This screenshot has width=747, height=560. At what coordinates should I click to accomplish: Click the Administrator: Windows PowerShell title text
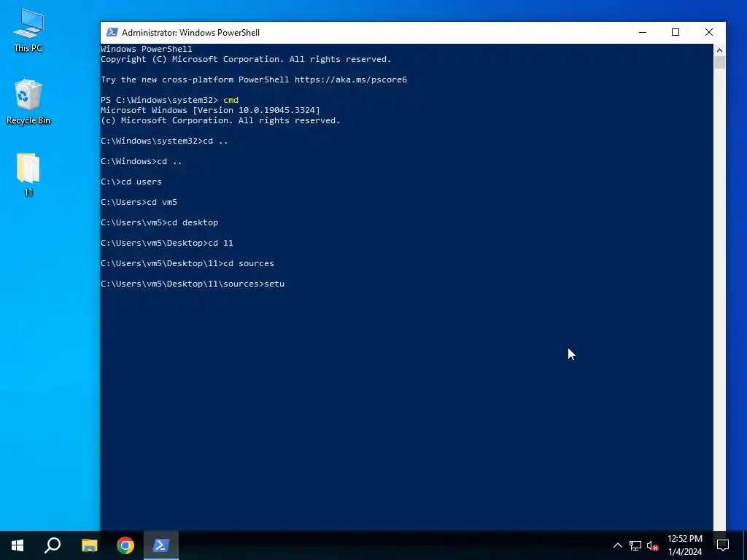point(190,33)
